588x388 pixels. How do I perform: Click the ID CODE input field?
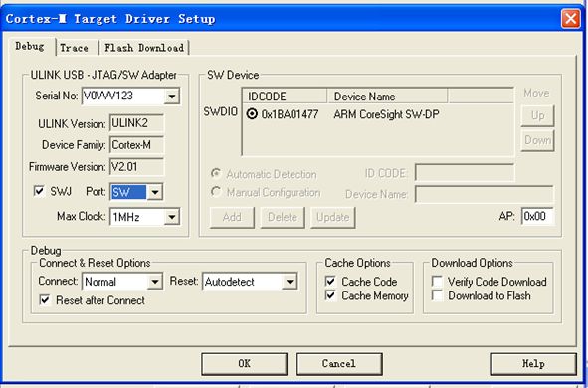pyautogui.click(x=465, y=173)
